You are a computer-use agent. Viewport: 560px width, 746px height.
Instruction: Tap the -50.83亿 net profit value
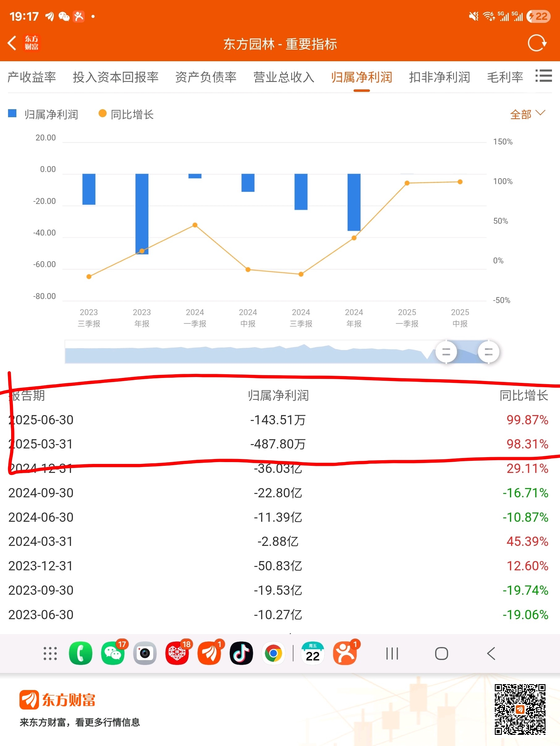pyautogui.click(x=278, y=566)
